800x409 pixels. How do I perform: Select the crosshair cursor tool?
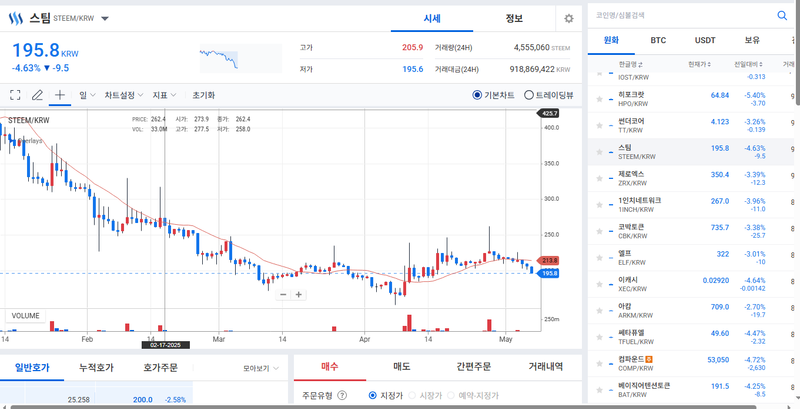(x=60, y=95)
